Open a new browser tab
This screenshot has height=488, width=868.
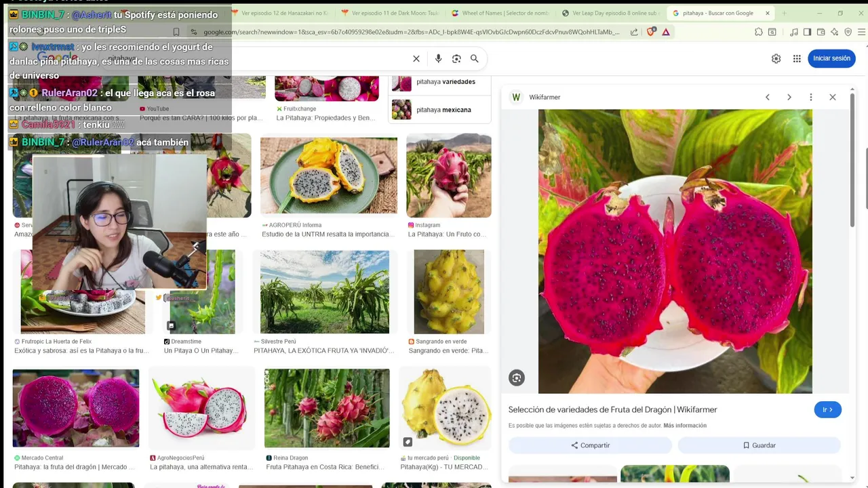(785, 13)
